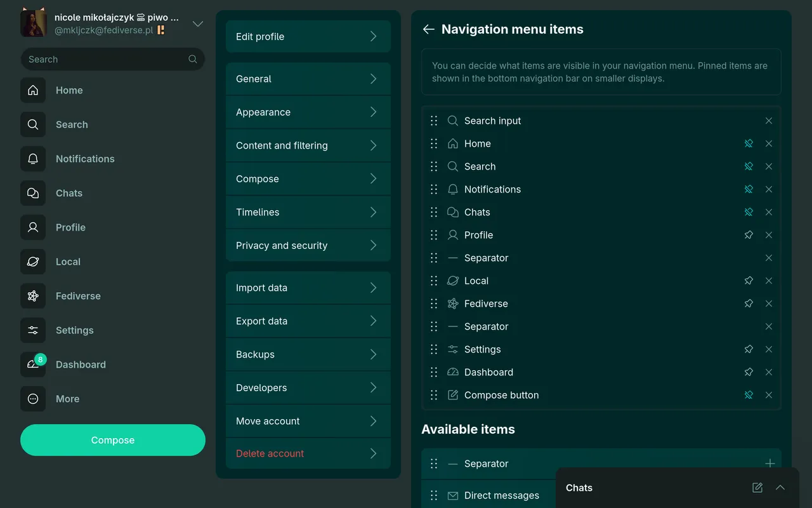Expand the Timelines settings section
Viewport: 812px width, 508px height.
pos(308,212)
